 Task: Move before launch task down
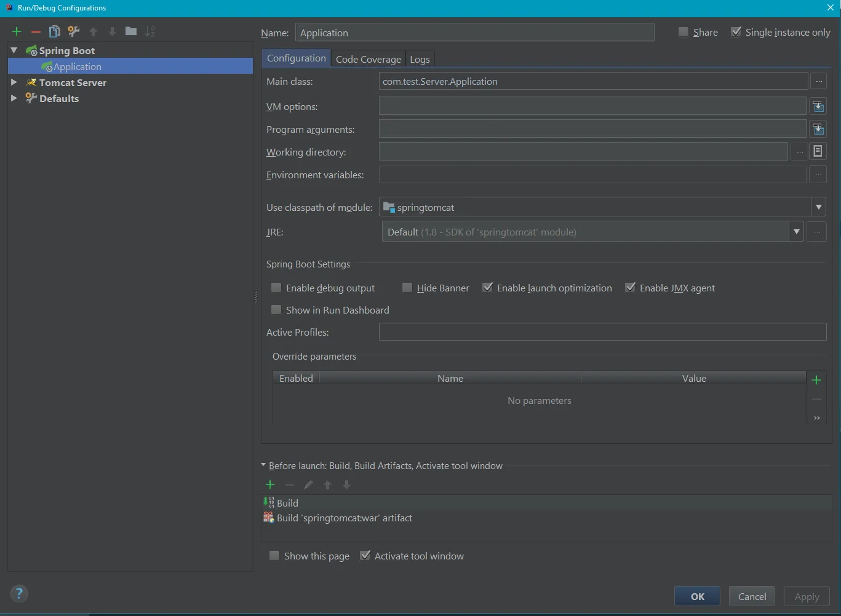click(346, 484)
